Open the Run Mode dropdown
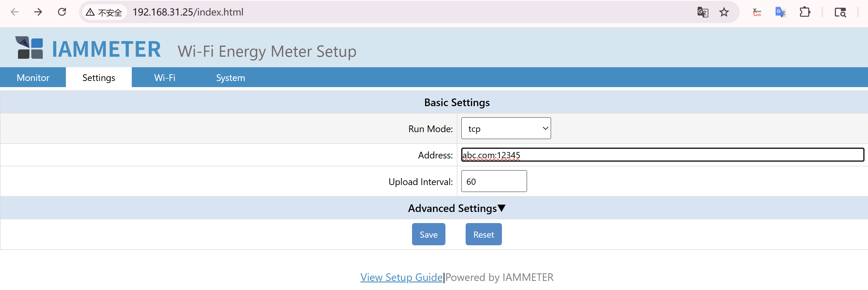The image size is (868, 290). click(506, 129)
